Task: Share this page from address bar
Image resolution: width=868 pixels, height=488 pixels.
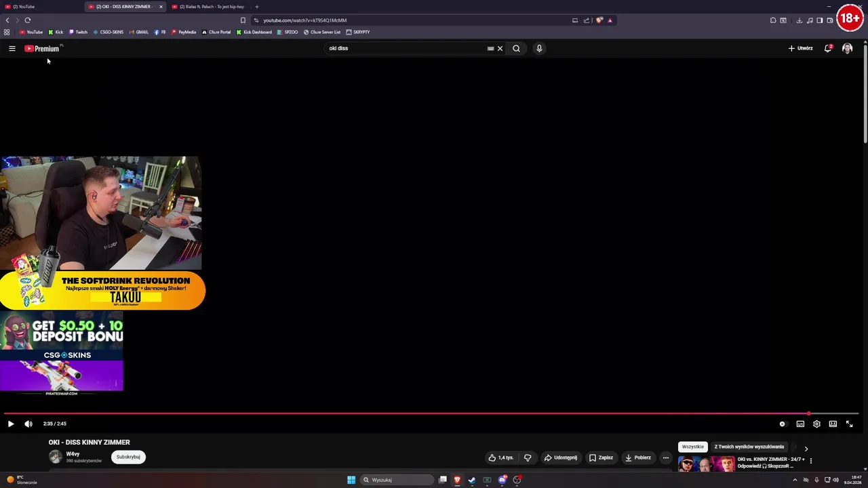Action: pyautogui.click(x=587, y=20)
